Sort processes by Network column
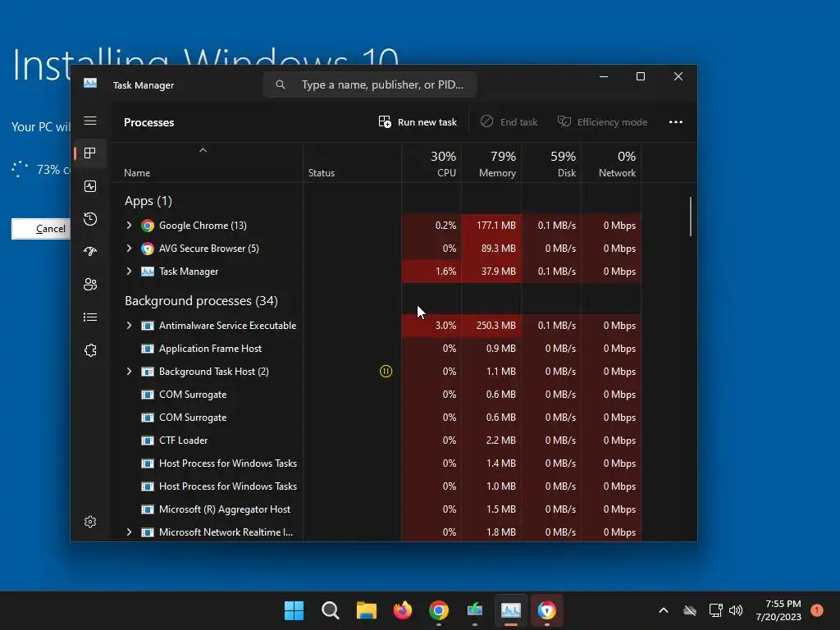The image size is (840, 630). pyautogui.click(x=612, y=164)
